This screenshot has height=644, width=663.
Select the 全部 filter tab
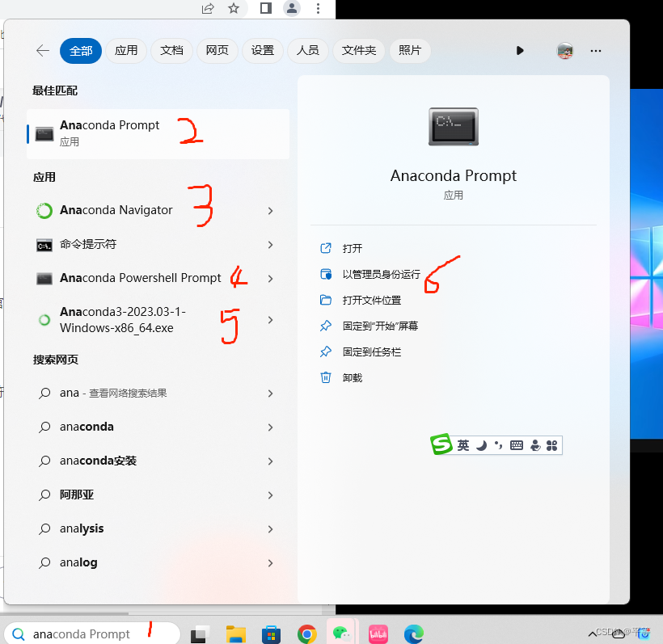click(81, 51)
